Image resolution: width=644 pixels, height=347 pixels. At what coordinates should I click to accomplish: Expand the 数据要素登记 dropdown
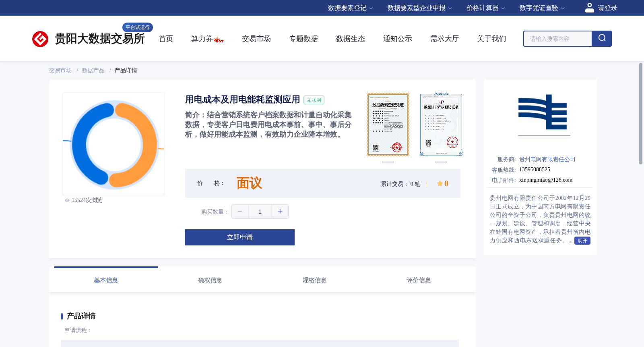pos(350,8)
